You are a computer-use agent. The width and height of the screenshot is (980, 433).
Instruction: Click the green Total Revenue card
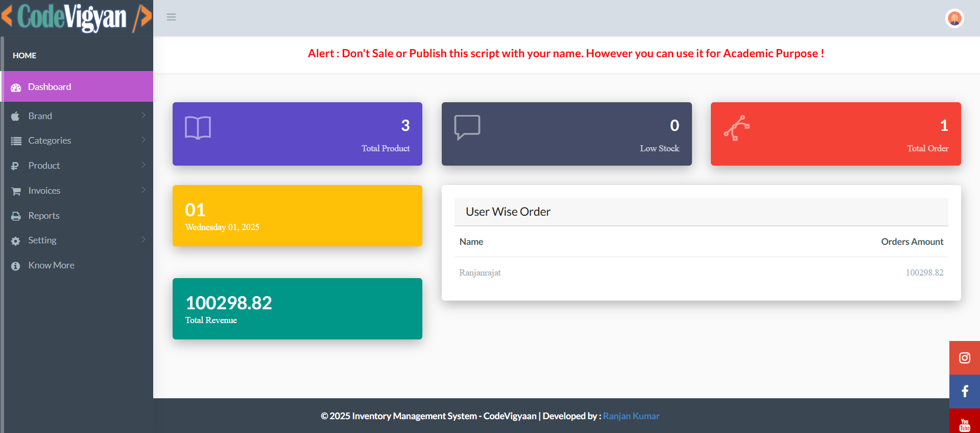(297, 309)
